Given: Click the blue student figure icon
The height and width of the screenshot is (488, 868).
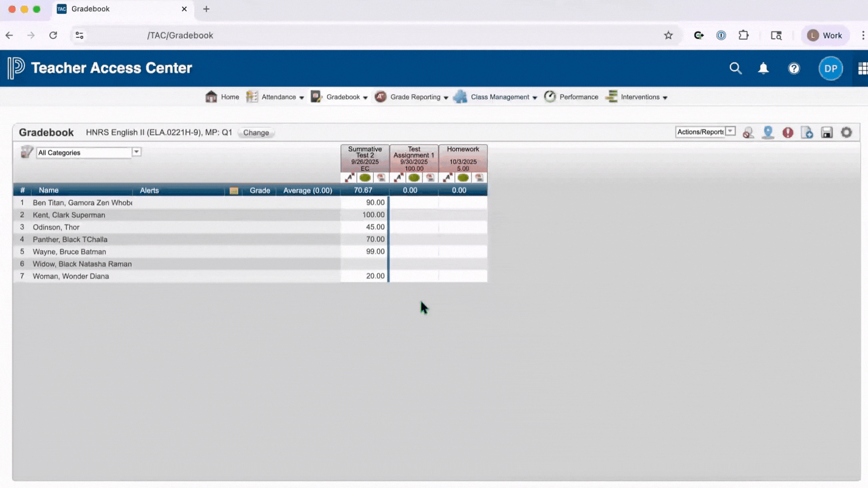Looking at the screenshot, I should (x=768, y=132).
